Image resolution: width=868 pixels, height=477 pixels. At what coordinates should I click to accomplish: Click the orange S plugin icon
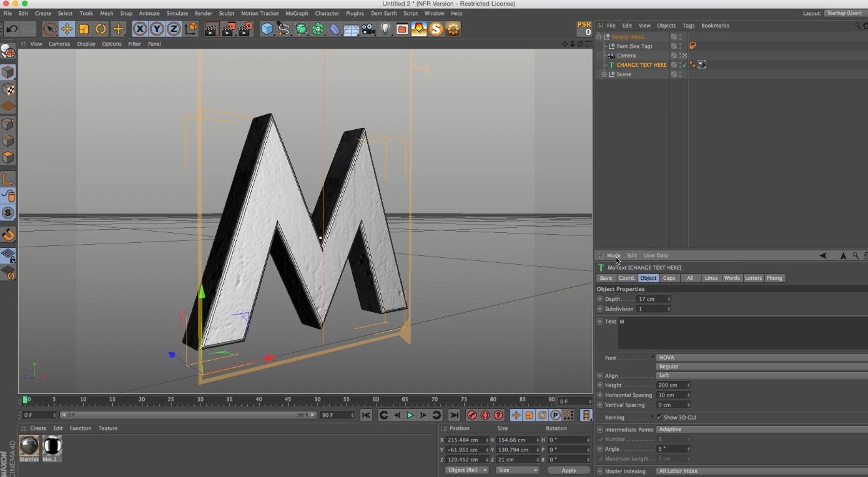tap(436, 29)
